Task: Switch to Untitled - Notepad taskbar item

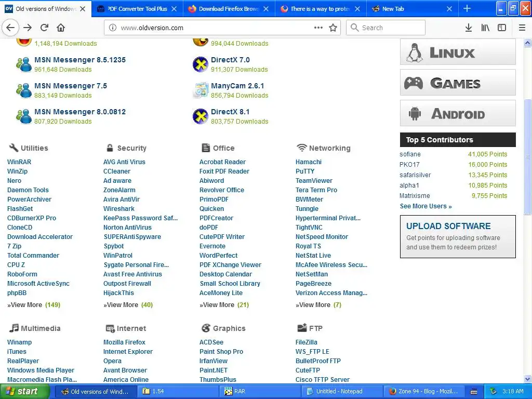Action: [342, 391]
